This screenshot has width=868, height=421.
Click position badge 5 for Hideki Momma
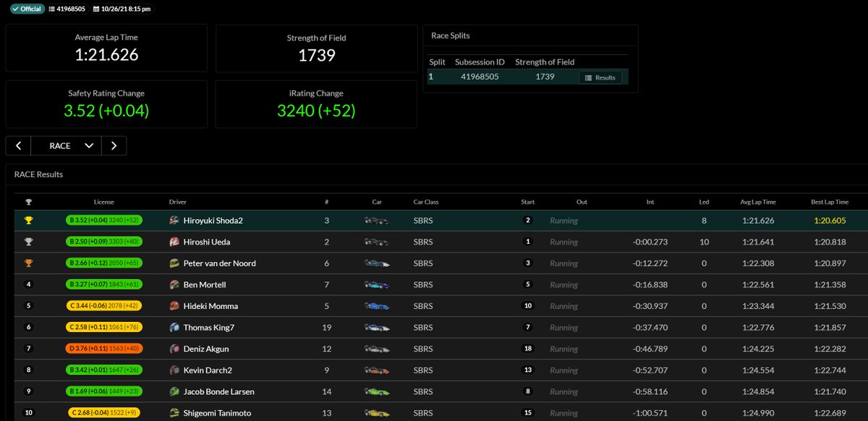pyautogui.click(x=29, y=306)
